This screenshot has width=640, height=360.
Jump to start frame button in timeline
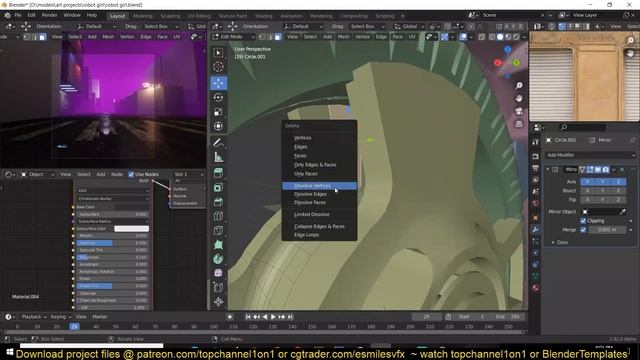pos(248,317)
